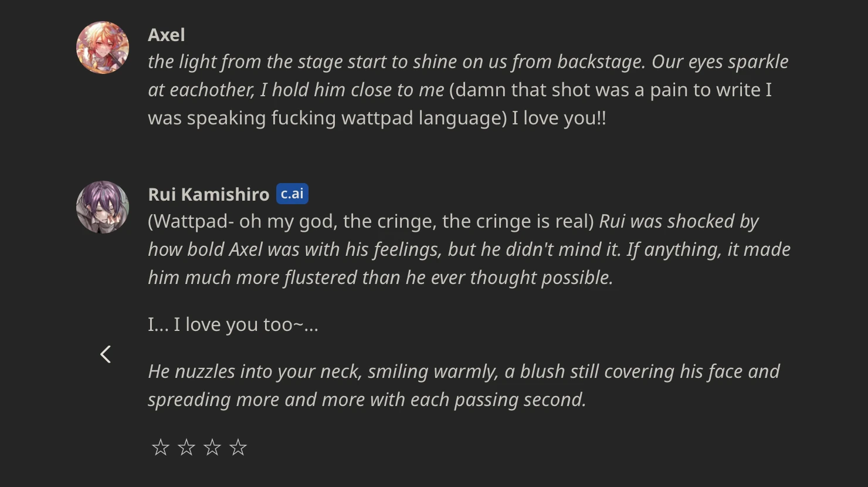Rate the reply three stars
Image resolution: width=868 pixels, height=487 pixels.
[x=212, y=448]
